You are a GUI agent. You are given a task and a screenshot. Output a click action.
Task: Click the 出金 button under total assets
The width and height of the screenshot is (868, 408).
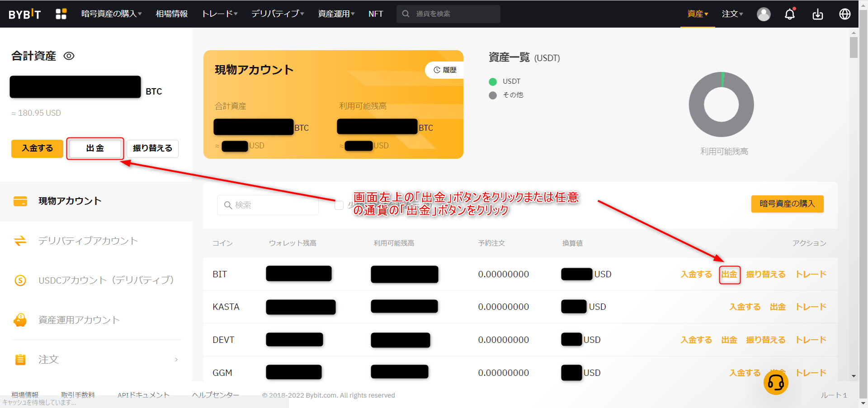[95, 148]
